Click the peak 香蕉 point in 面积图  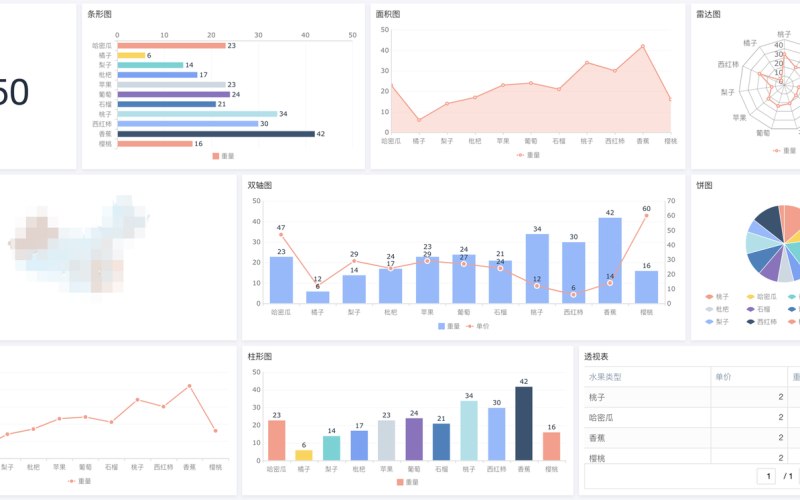[x=642, y=46]
